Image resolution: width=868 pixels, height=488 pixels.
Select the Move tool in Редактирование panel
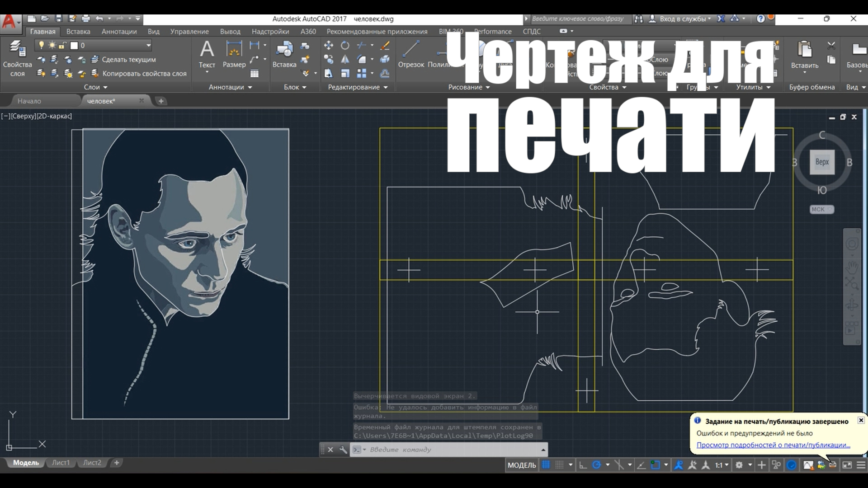[329, 45]
